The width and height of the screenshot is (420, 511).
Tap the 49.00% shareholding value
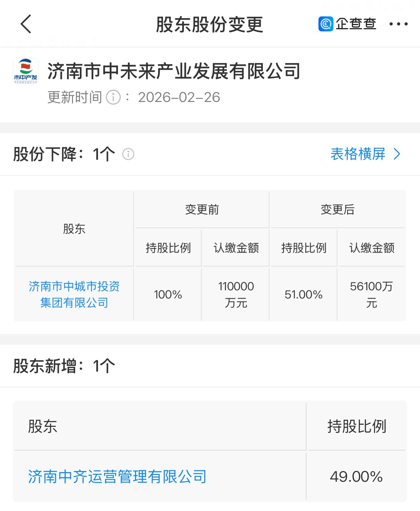tap(356, 477)
